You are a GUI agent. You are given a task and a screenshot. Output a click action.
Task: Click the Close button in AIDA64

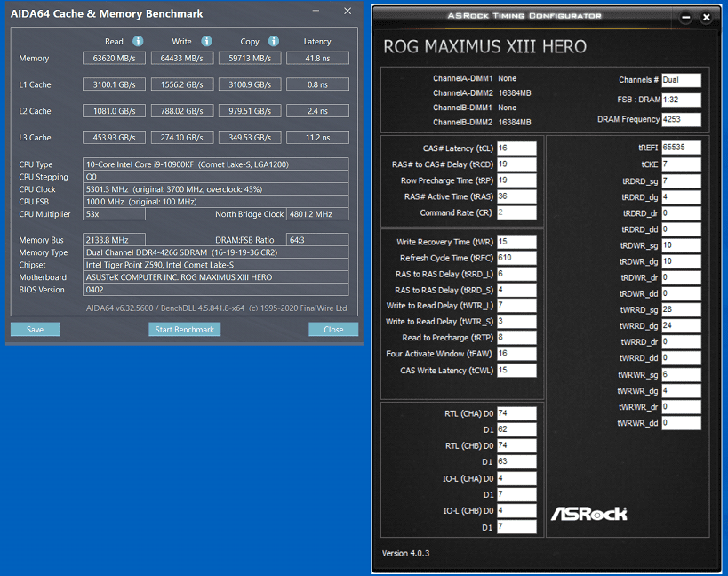[x=333, y=329]
